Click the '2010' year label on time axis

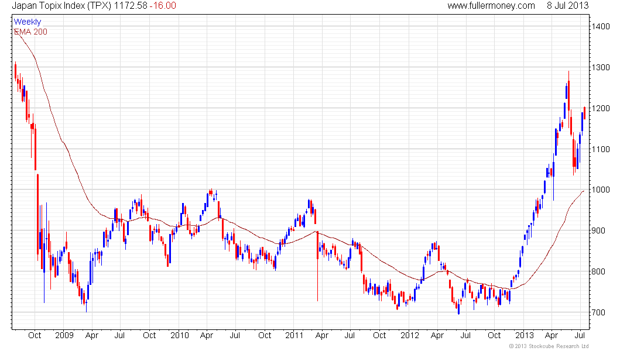point(180,335)
